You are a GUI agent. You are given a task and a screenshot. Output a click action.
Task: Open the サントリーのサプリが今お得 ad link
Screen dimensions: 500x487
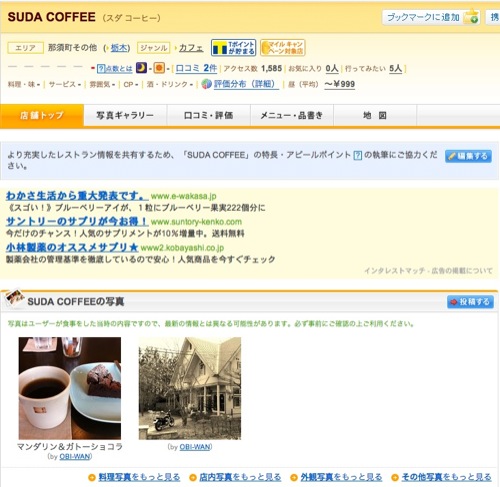(x=77, y=221)
